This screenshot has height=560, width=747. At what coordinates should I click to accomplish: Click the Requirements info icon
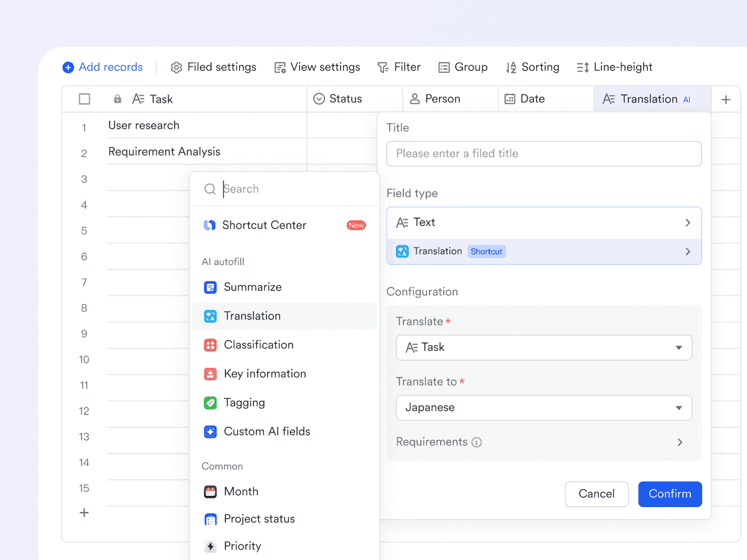point(477,442)
